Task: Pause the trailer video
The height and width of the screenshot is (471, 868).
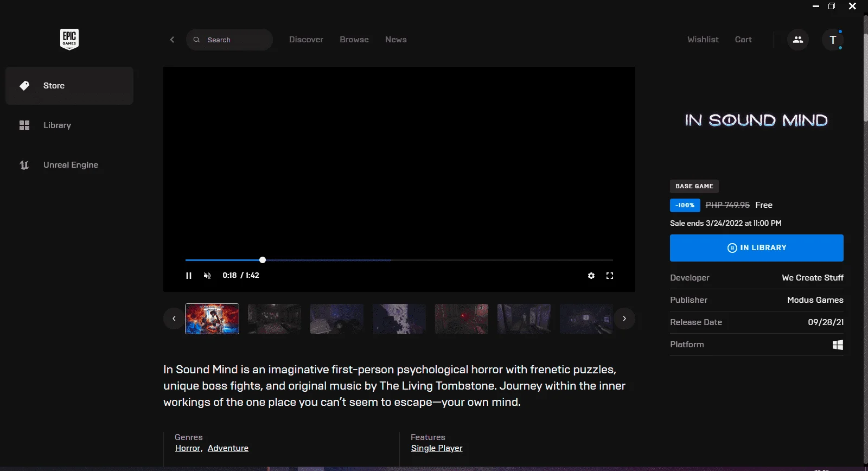Action: click(x=189, y=276)
